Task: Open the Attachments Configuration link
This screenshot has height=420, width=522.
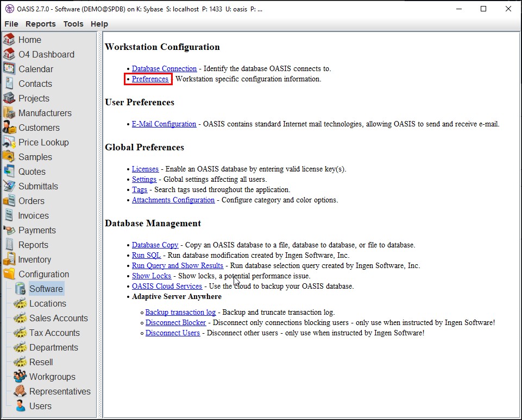Action: coord(173,200)
